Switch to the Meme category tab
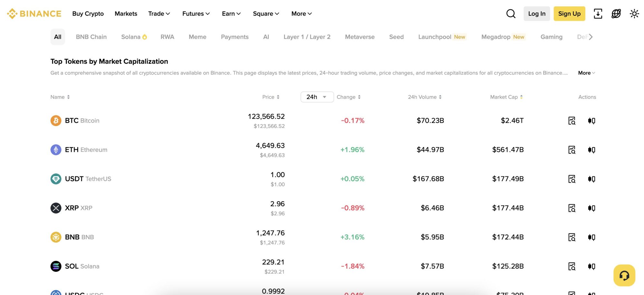Screen dimensions: 644x295 (x=197, y=37)
